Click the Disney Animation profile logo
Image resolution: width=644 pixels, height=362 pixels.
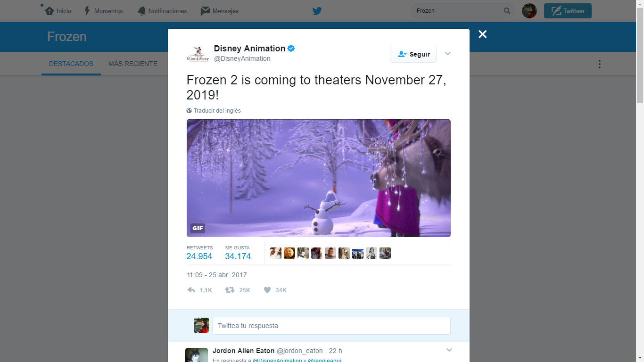pyautogui.click(x=198, y=54)
